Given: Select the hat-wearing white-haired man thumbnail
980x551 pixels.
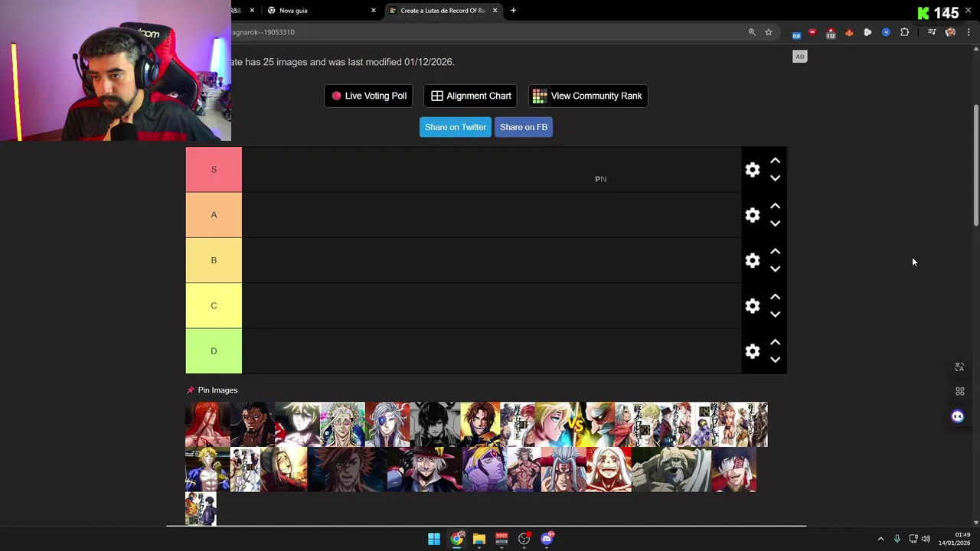Looking at the screenshot, I should pos(426,470).
